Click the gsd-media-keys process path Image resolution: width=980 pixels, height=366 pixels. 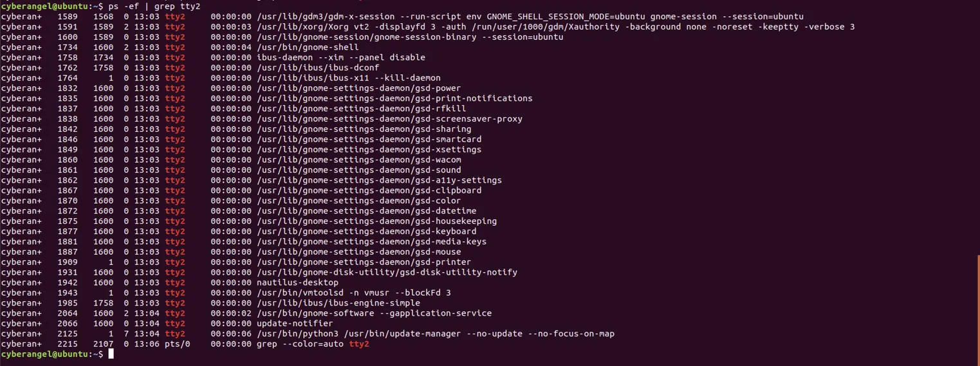click(371, 242)
